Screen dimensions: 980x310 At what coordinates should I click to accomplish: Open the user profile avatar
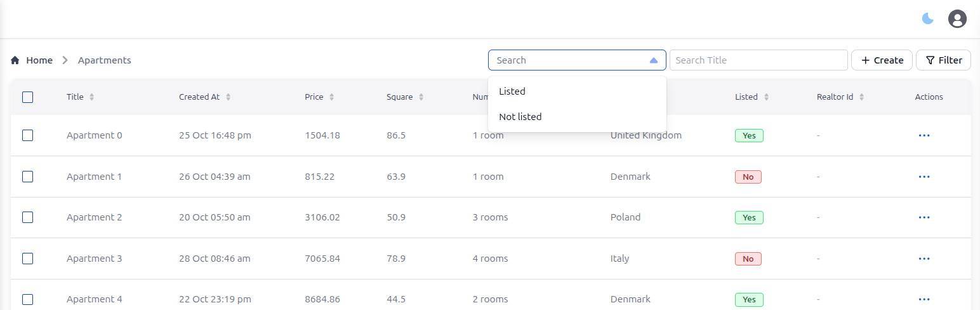(957, 18)
